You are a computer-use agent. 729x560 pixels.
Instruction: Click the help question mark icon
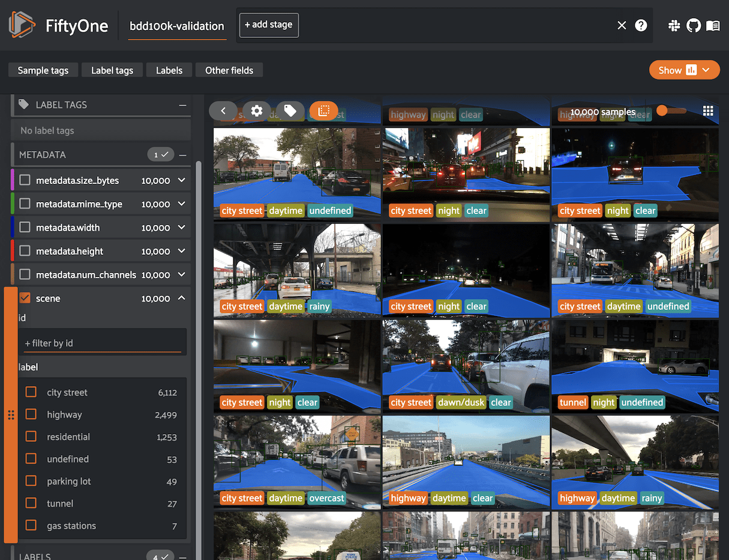click(641, 25)
